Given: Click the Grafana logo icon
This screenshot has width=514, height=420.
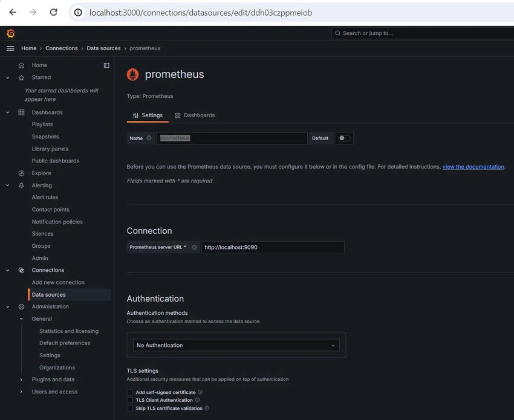Looking at the screenshot, I should click(10, 33).
